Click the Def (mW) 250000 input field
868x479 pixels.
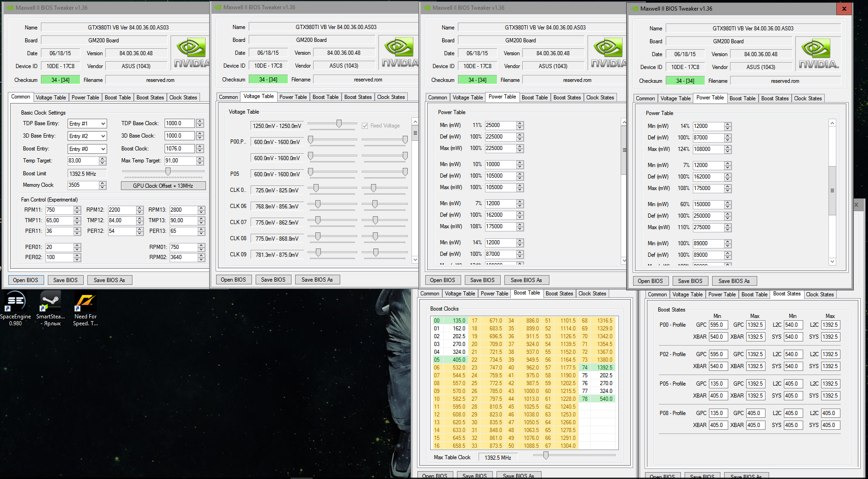[x=708, y=216]
